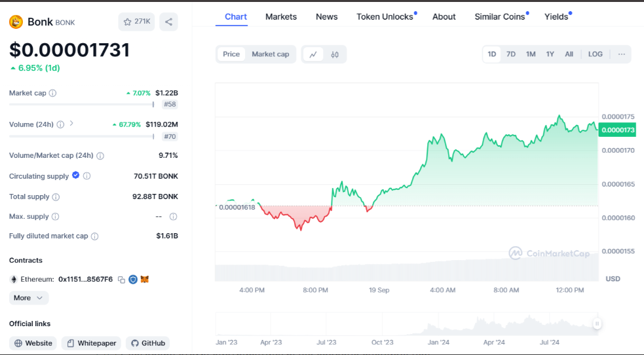Screen dimensions: 644x355
Task: Click the 0.00001618 opening price label
Action: click(237, 207)
